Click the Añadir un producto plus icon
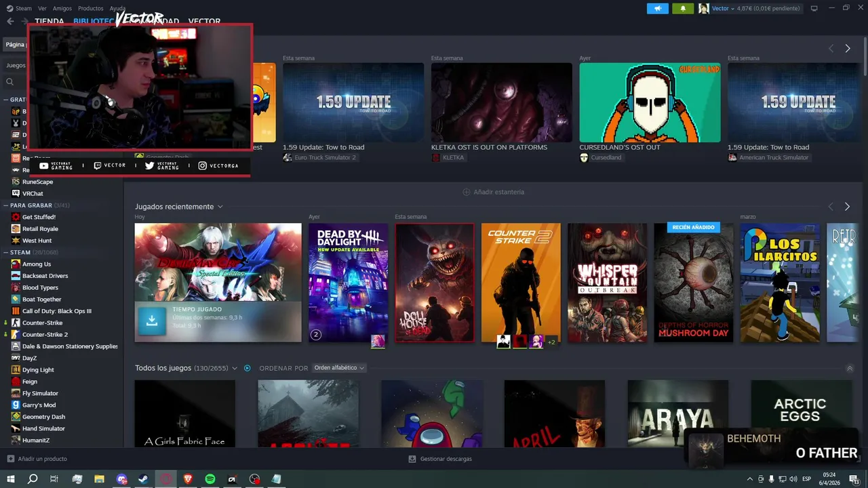Image resolution: width=868 pixels, height=488 pixels. 10,459
